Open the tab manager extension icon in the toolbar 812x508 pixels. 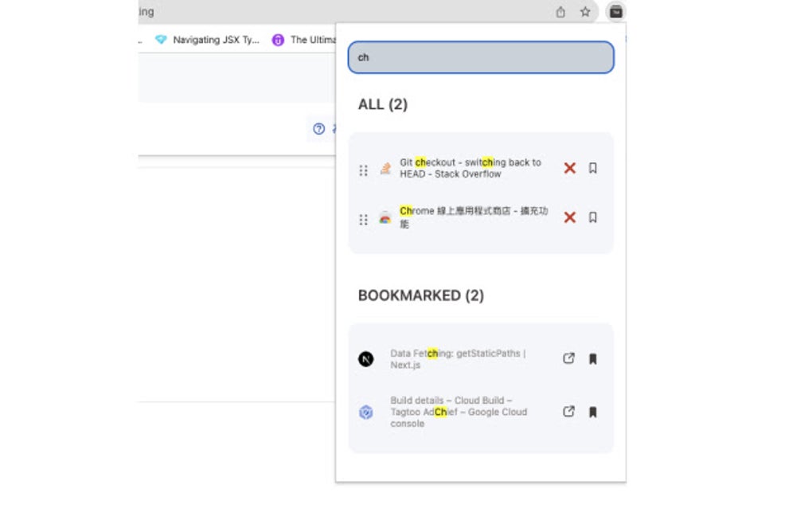click(x=615, y=12)
